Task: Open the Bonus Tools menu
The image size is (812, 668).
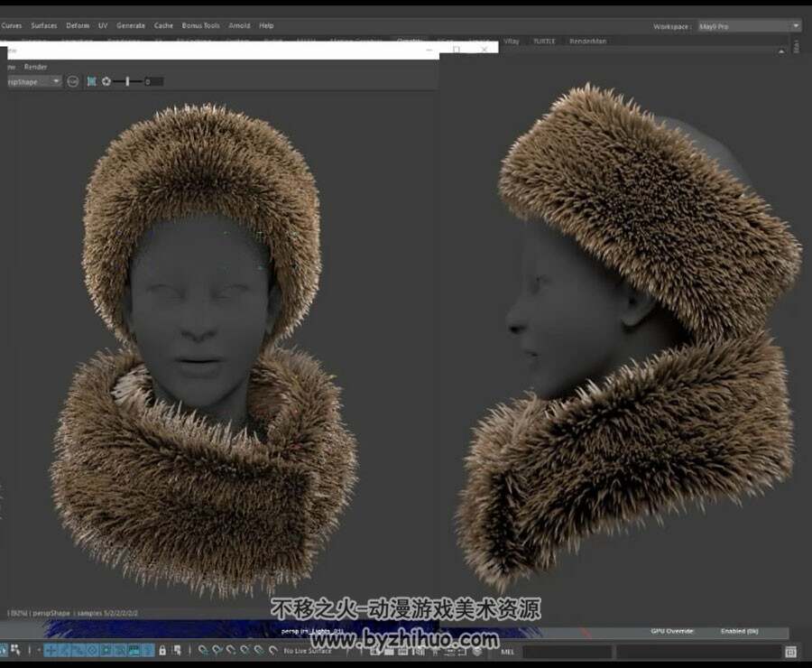Action: click(201, 25)
